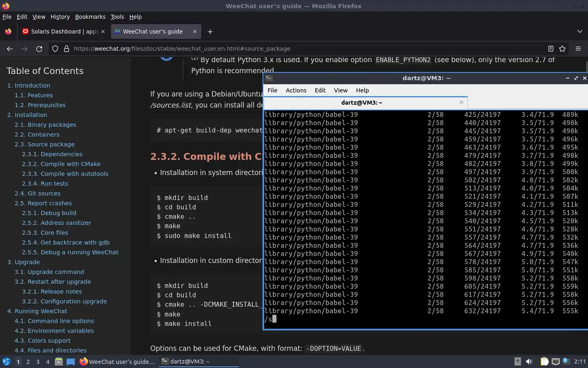This screenshot has height=368, width=588.
Task: Click the show desktop icon in panel
Action: (71, 361)
